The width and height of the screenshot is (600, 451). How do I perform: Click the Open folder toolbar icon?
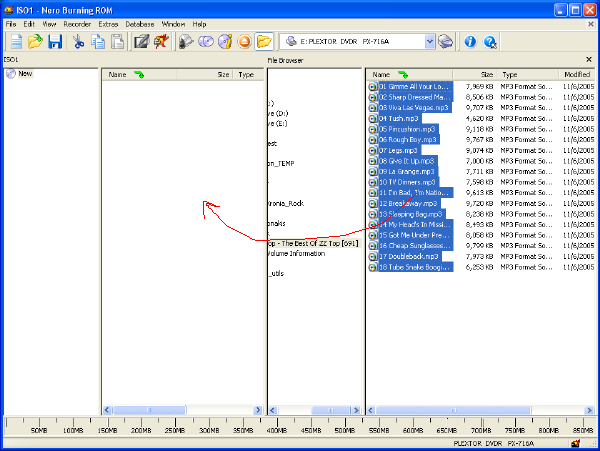(x=35, y=42)
